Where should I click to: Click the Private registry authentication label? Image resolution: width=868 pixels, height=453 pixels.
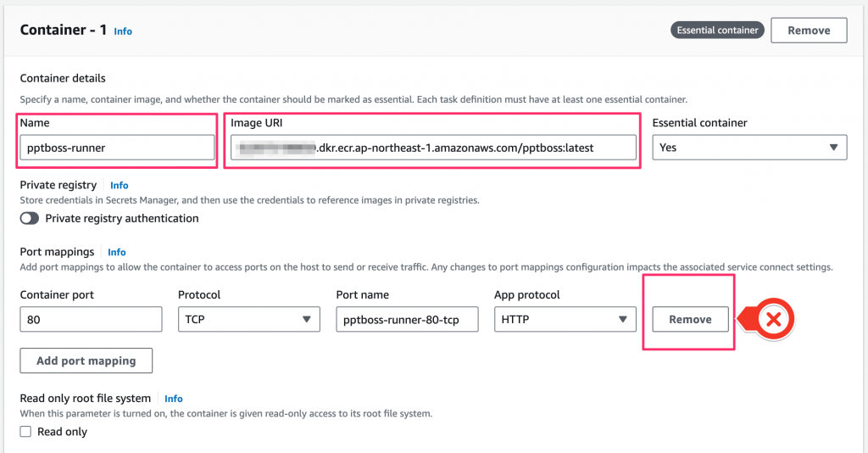[122, 218]
